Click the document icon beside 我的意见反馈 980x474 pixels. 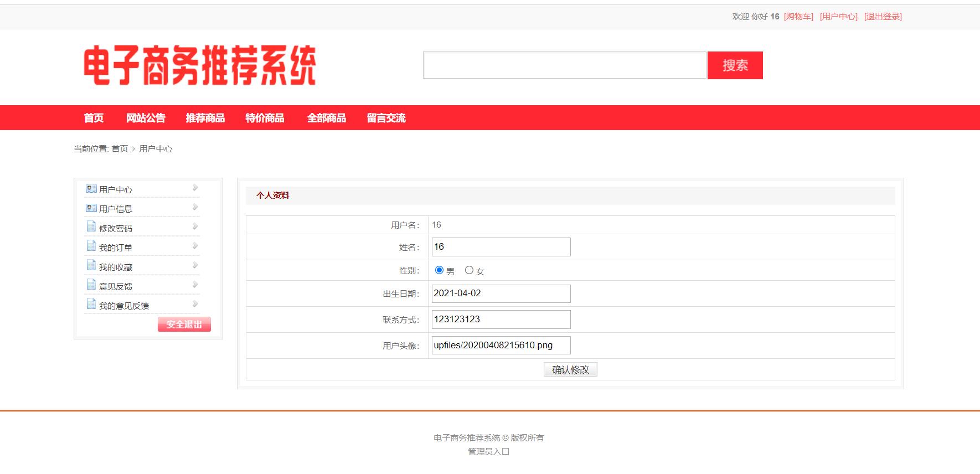[x=91, y=304]
